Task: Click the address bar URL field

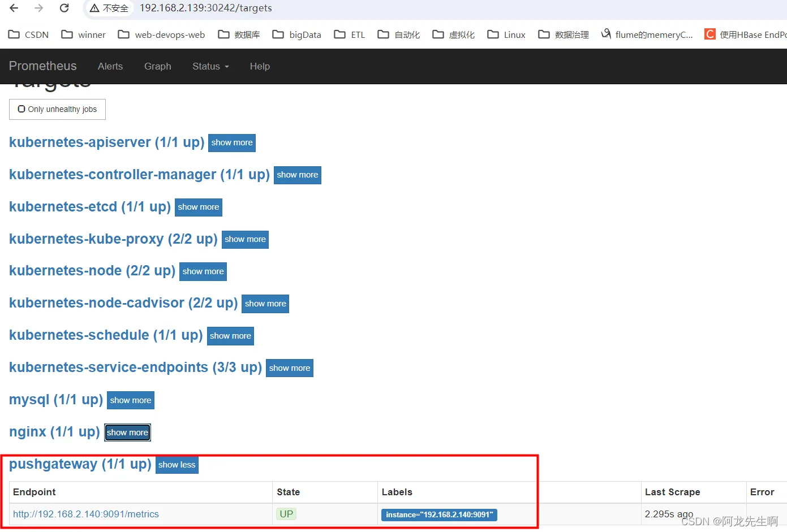Action: [206, 8]
